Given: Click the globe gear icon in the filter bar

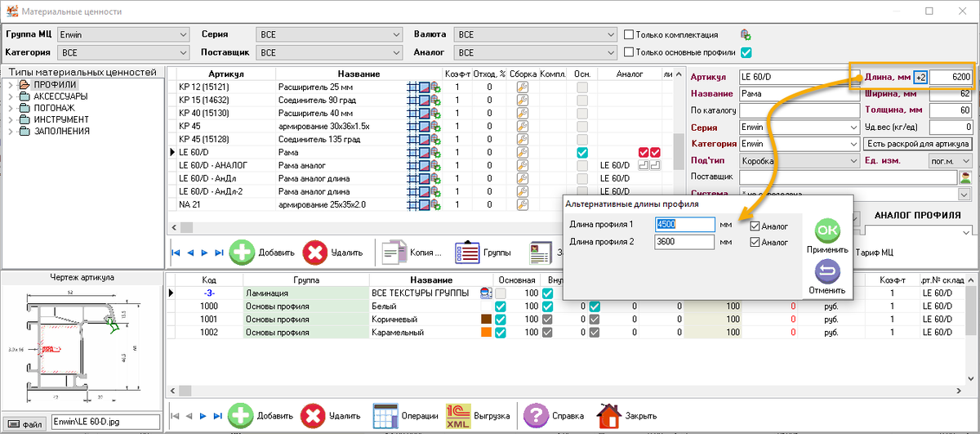Looking at the screenshot, I should tap(746, 35).
